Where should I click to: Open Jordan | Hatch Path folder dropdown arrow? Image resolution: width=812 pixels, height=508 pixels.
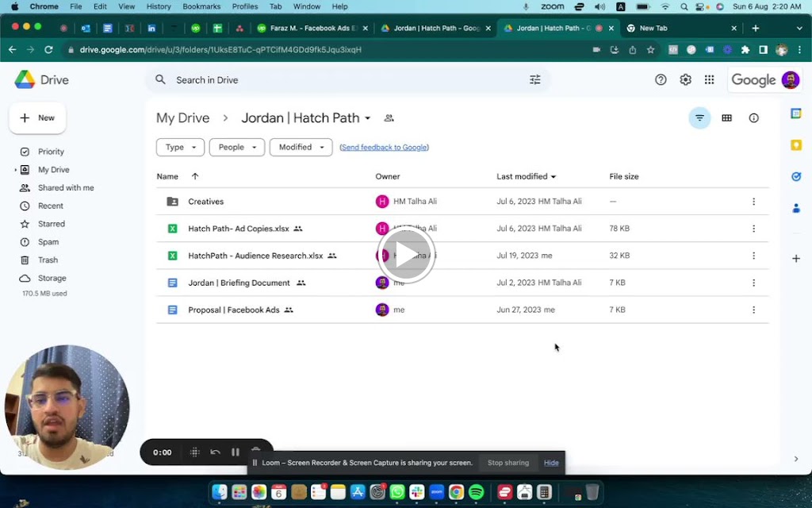(368, 118)
